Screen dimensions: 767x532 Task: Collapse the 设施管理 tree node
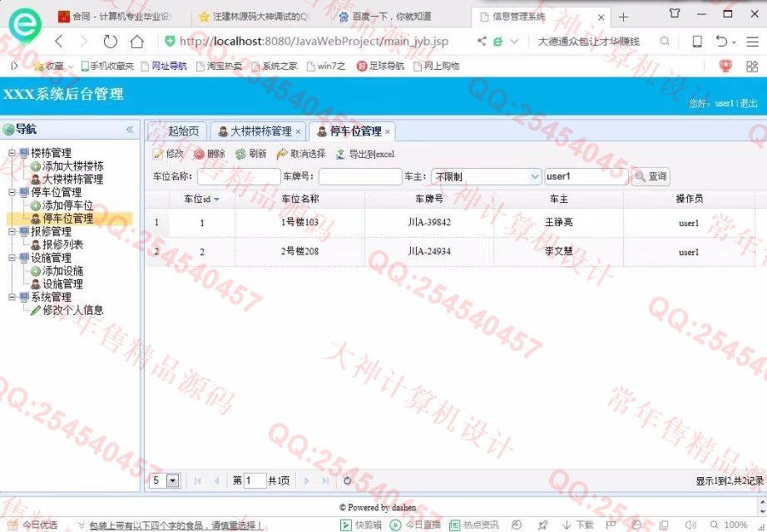[x=12, y=259]
